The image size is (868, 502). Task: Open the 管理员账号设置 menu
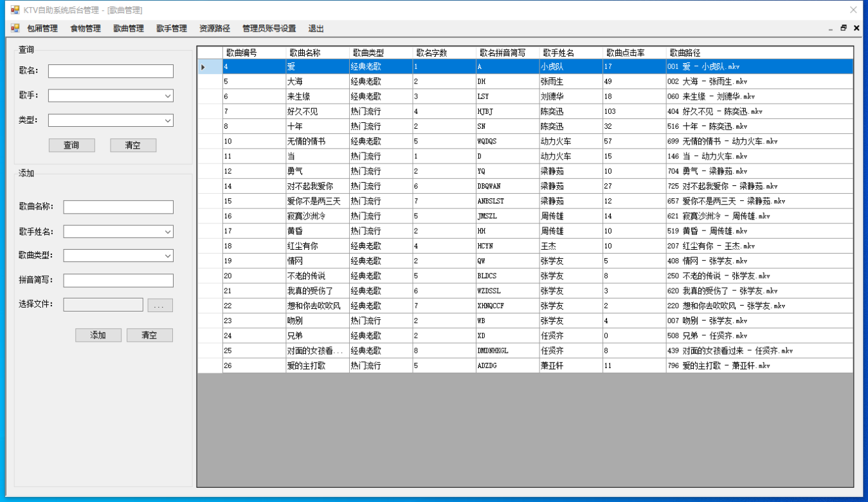tap(269, 28)
